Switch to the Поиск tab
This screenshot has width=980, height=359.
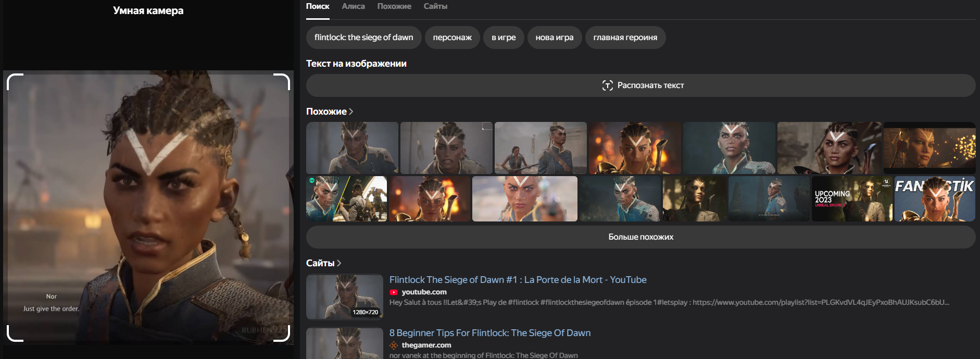pyautogui.click(x=318, y=6)
